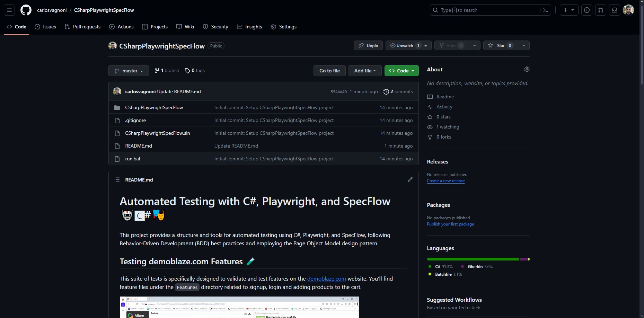Edit README with the pencil icon

point(410,179)
